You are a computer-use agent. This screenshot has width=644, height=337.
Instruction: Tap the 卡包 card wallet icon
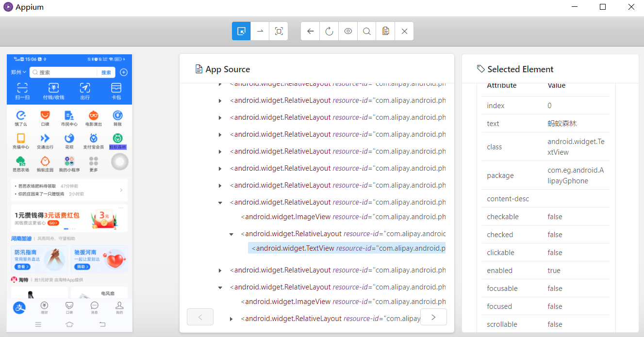[116, 88]
